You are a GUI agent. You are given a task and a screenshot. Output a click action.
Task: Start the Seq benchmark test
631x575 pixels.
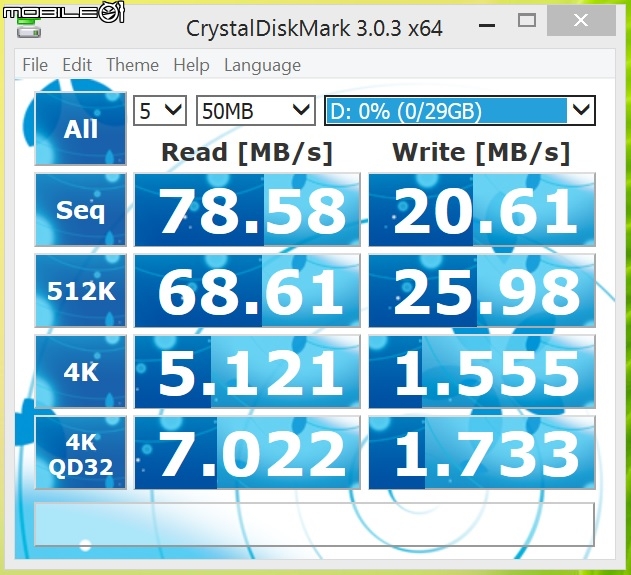click(80, 210)
